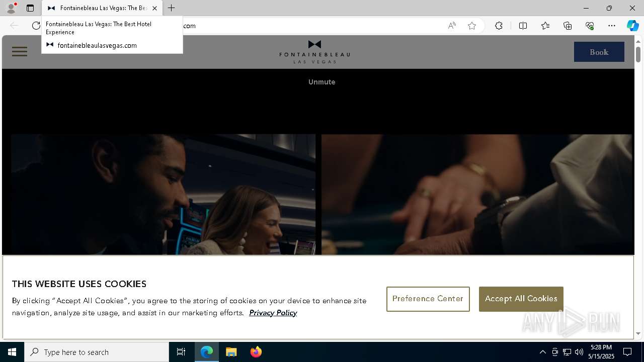
Task: Click the page vertical scrollbar thumb
Action: [638, 54]
